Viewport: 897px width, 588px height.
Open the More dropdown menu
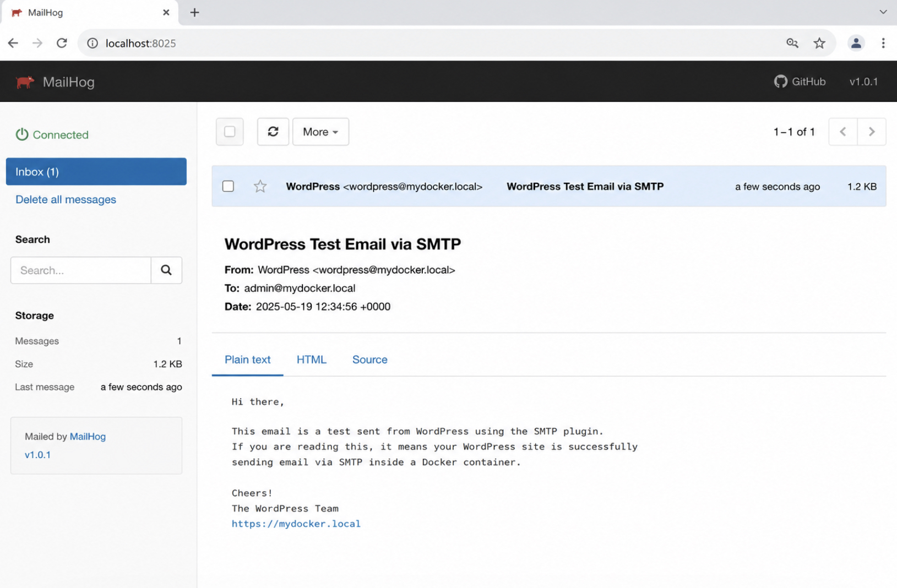point(320,132)
